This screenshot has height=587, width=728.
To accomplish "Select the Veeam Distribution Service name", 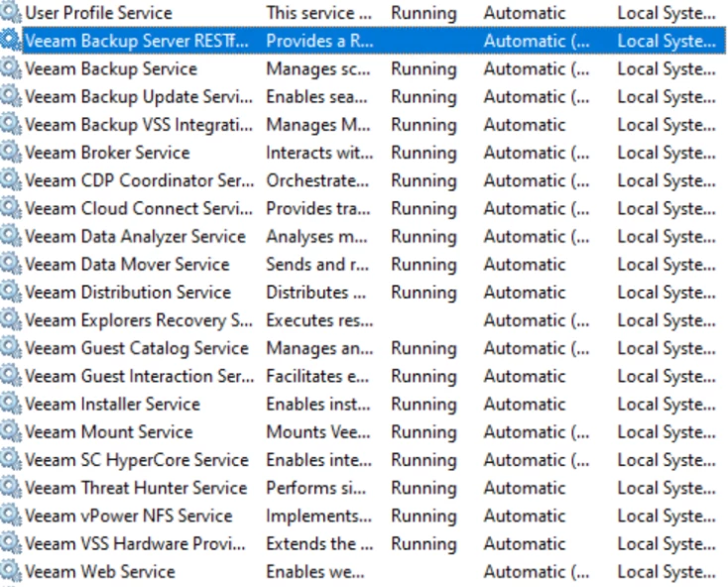I will pos(128,293).
